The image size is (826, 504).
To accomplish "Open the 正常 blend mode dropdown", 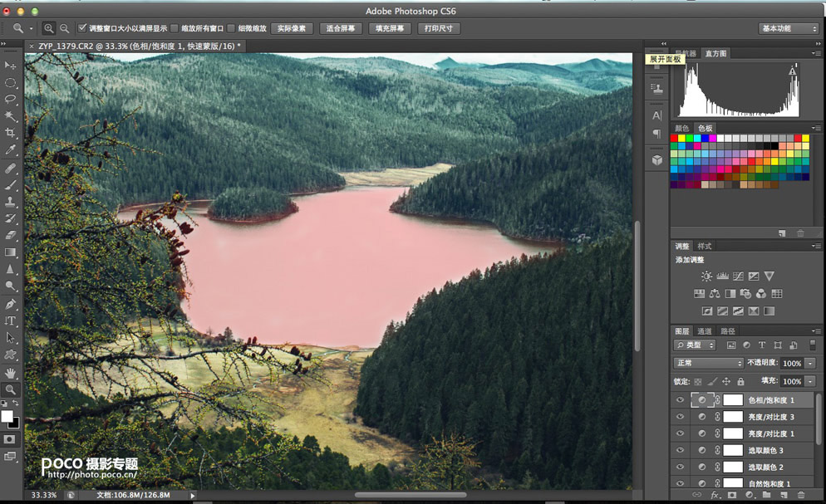I will [709, 363].
